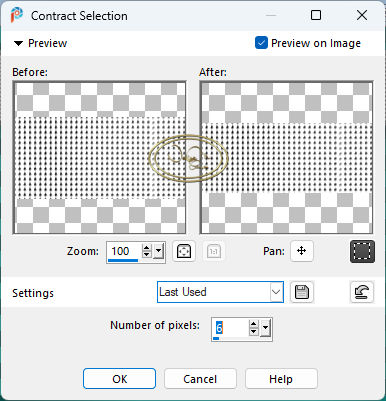Screen dimensions: 386x401
Task: Click the Cancel button
Action: point(200,379)
